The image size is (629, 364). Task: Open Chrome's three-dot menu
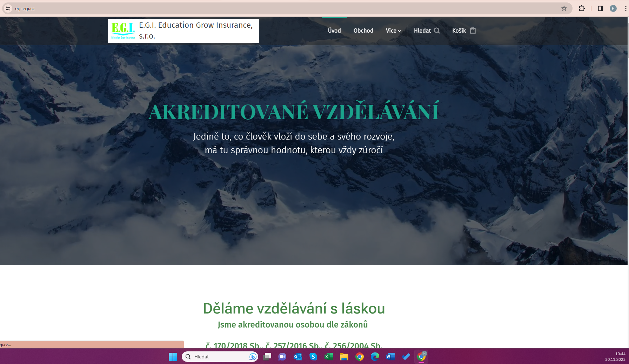[x=625, y=8]
